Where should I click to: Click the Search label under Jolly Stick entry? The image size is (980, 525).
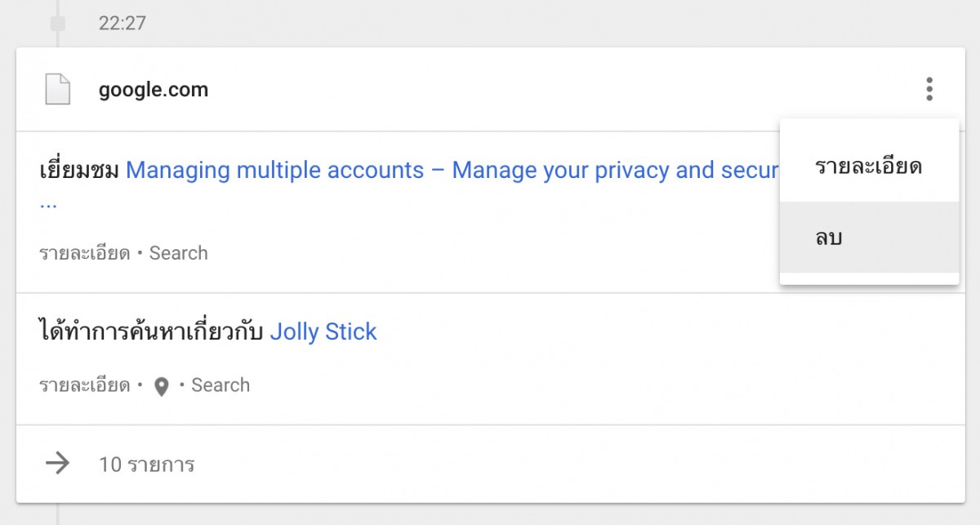coord(220,385)
